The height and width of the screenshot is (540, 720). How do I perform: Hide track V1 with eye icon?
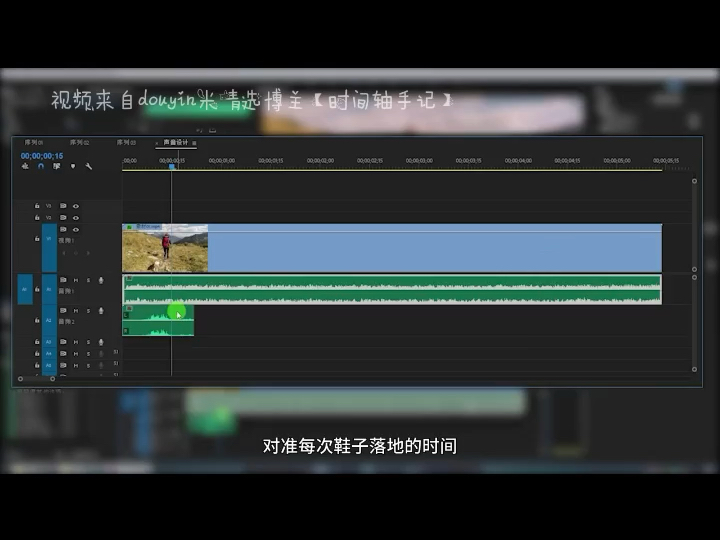click(76, 230)
